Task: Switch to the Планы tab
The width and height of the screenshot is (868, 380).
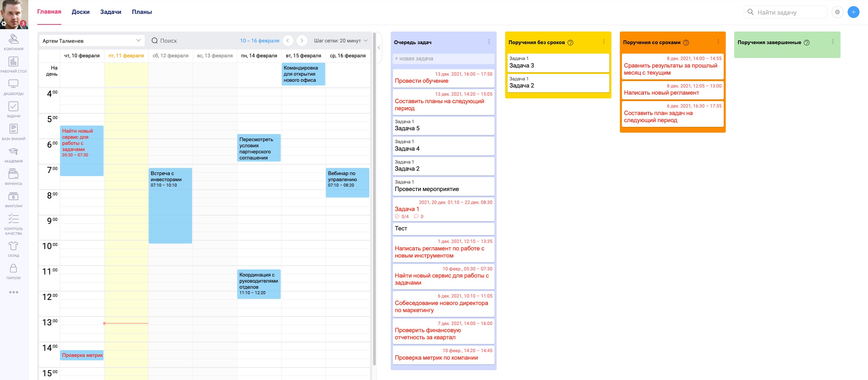Action: click(142, 12)
